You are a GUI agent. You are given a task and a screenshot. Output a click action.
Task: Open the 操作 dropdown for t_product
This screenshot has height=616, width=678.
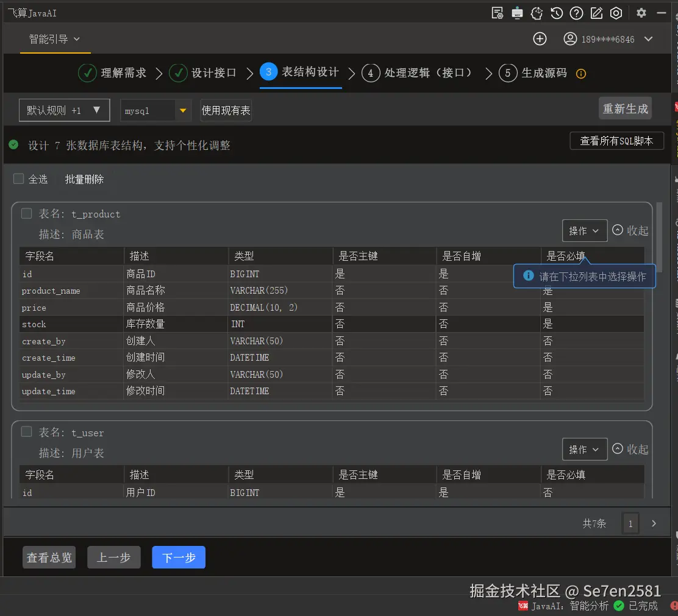[x=585, y=231]
